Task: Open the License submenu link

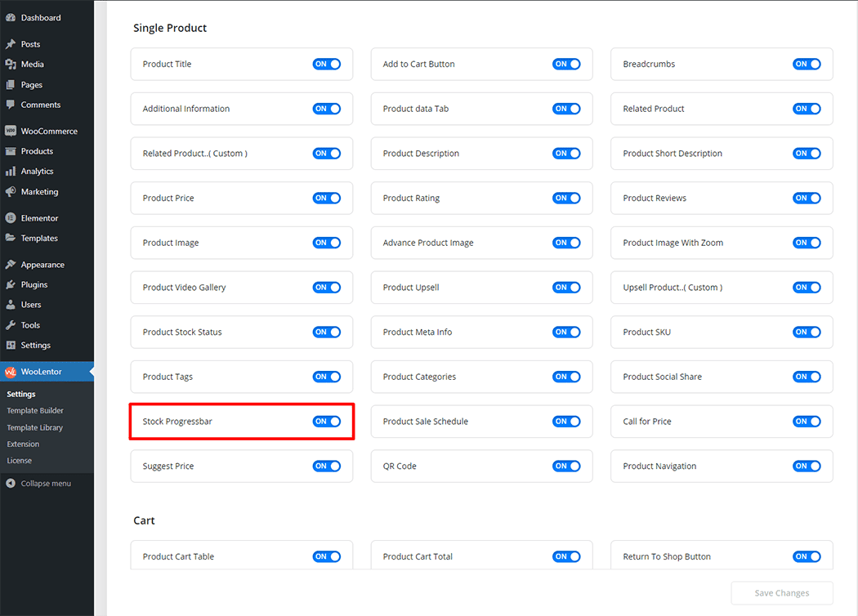Action: pyautogui.click(x=20, y=461)
